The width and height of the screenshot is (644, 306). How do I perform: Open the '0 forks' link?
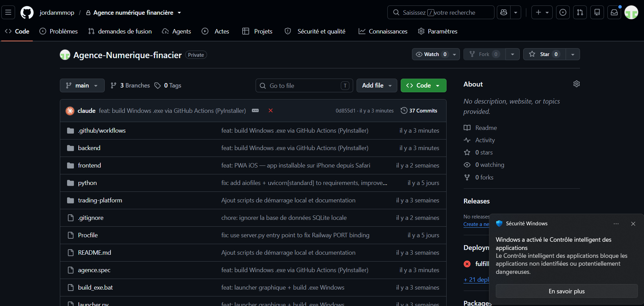[478, 177]
